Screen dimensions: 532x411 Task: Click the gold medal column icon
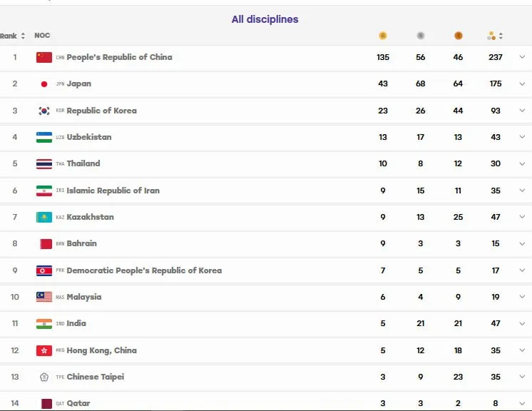(x=383, y=36)
